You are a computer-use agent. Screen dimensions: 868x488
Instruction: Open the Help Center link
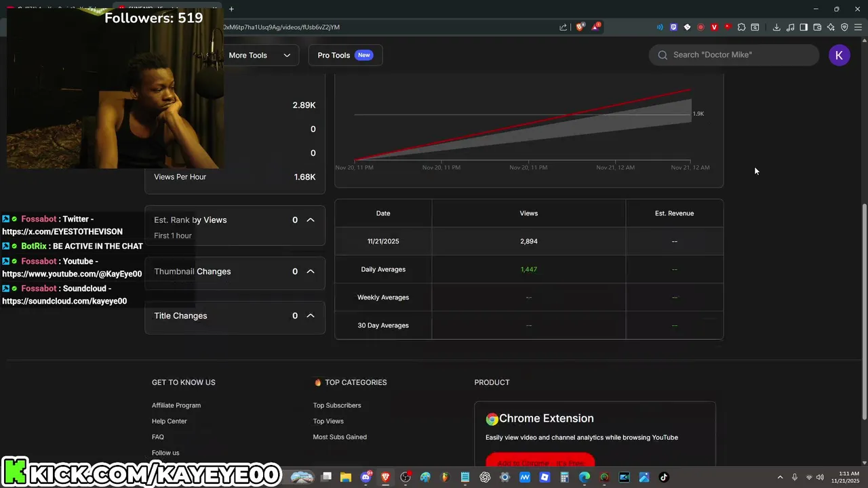(170, 421)
